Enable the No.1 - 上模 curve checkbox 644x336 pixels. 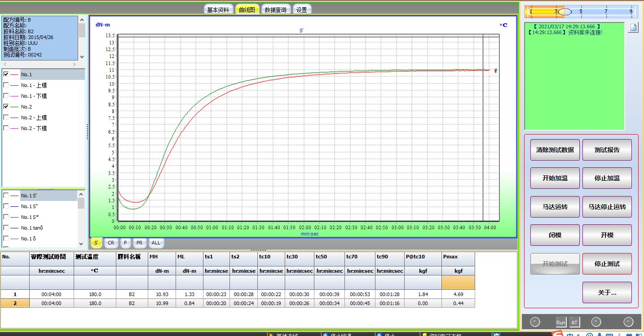coord(6,85)
